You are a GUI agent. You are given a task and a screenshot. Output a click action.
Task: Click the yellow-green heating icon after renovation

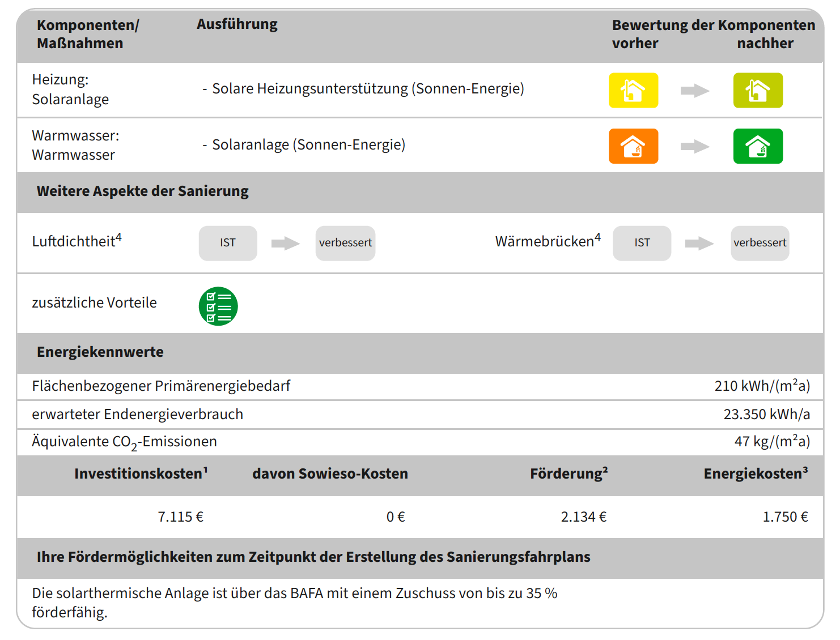point(758,90)
